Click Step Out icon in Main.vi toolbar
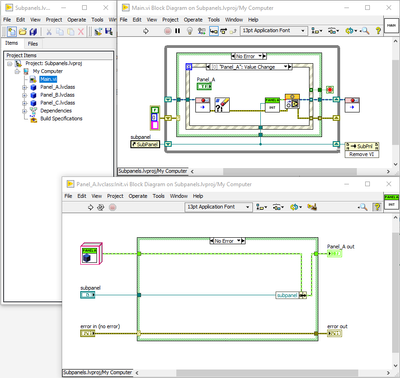The width and height of the screenshot is (400, 378). point(233,31)
